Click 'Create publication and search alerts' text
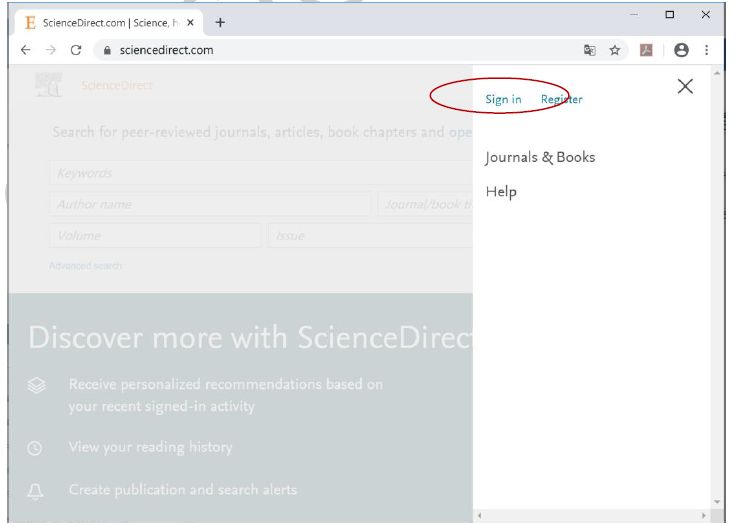The width and height of the screenshot is (740, 526). [183, 490]
